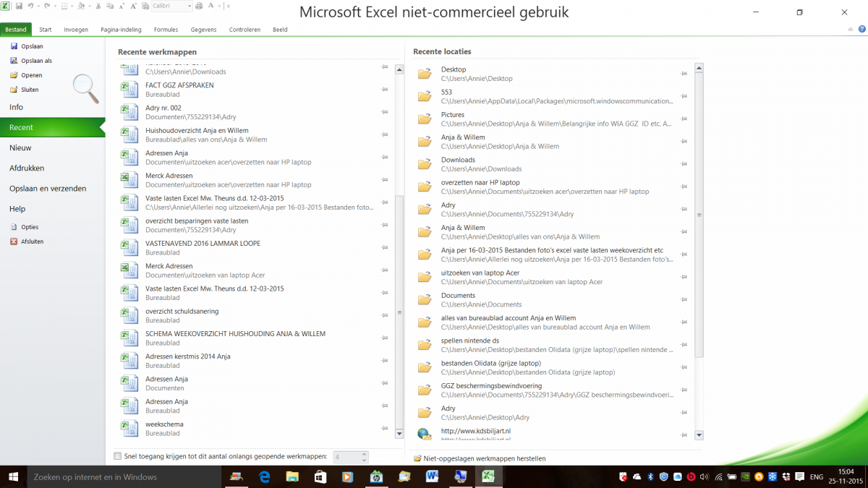Pin the Documents folder location
The image size is (868, 488).
click(x=684, y=299)
